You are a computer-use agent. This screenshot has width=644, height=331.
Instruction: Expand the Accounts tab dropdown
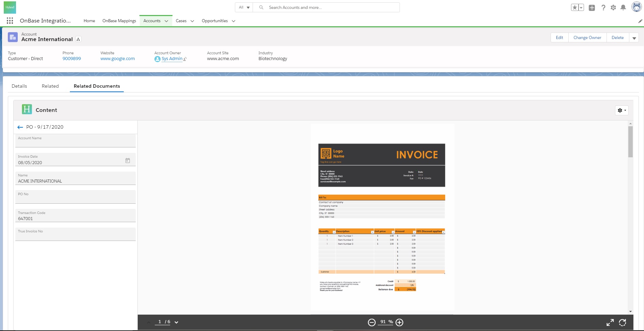166,21
